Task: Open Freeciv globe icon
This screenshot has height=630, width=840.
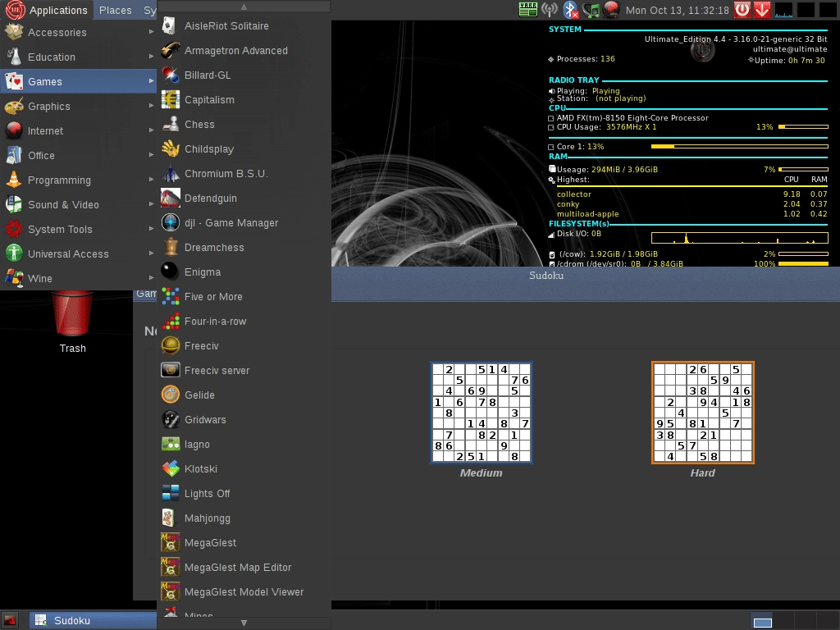Action: click(x=171, y=346)
